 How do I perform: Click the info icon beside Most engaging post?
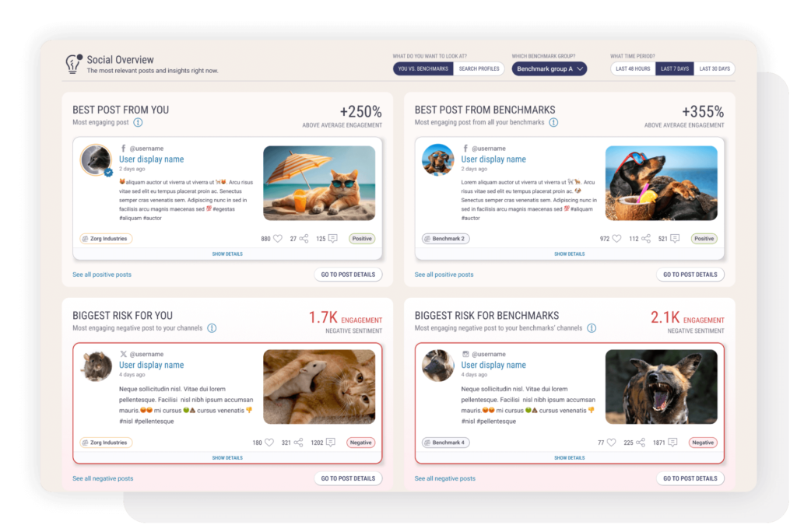click(x=138, y=122)
